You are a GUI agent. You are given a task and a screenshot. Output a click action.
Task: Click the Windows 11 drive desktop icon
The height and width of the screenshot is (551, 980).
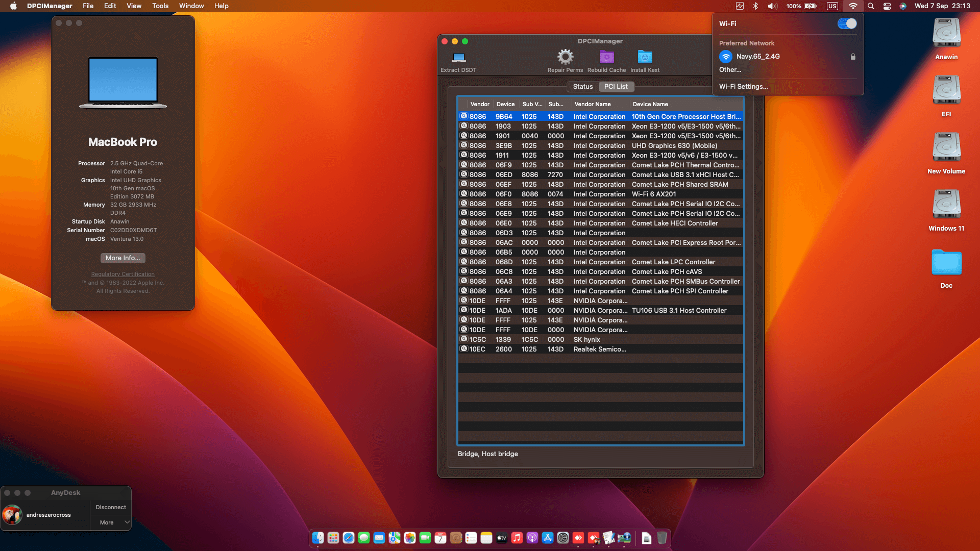[x=946, y=205]
